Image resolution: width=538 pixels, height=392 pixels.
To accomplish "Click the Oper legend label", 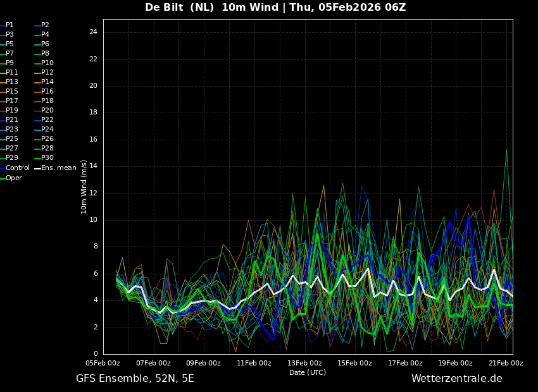I will [13, 178].
